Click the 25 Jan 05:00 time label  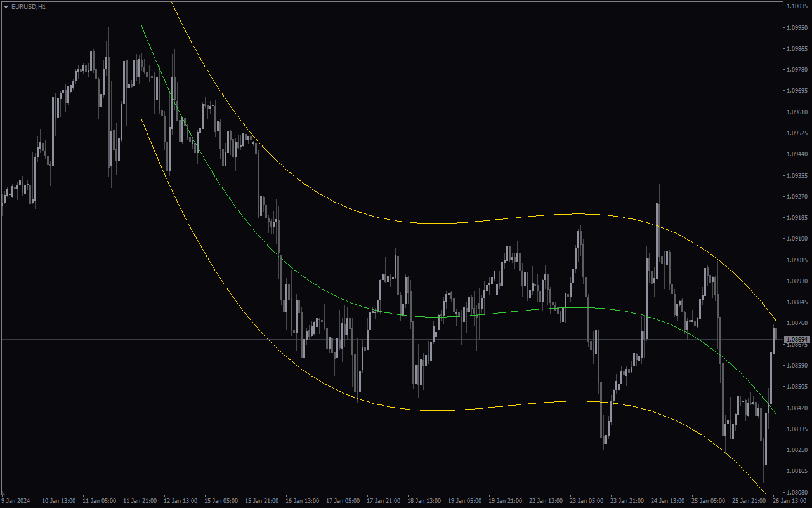(709, 501)
